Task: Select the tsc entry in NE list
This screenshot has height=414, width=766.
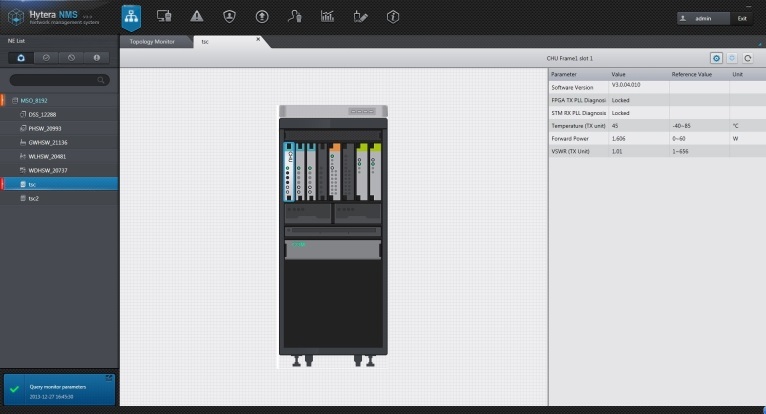Action: tap(59, 184)
